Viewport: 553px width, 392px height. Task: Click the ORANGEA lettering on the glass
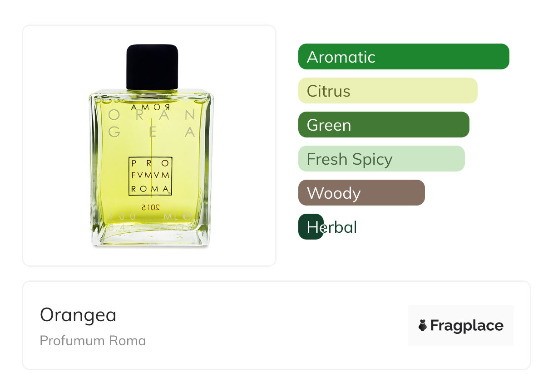tap(152, 124)
